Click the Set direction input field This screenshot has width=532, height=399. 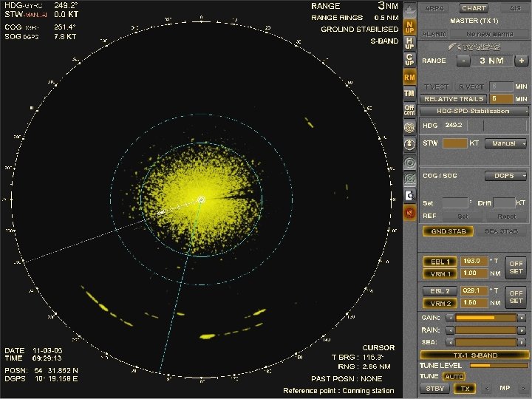tap(455, 203)
